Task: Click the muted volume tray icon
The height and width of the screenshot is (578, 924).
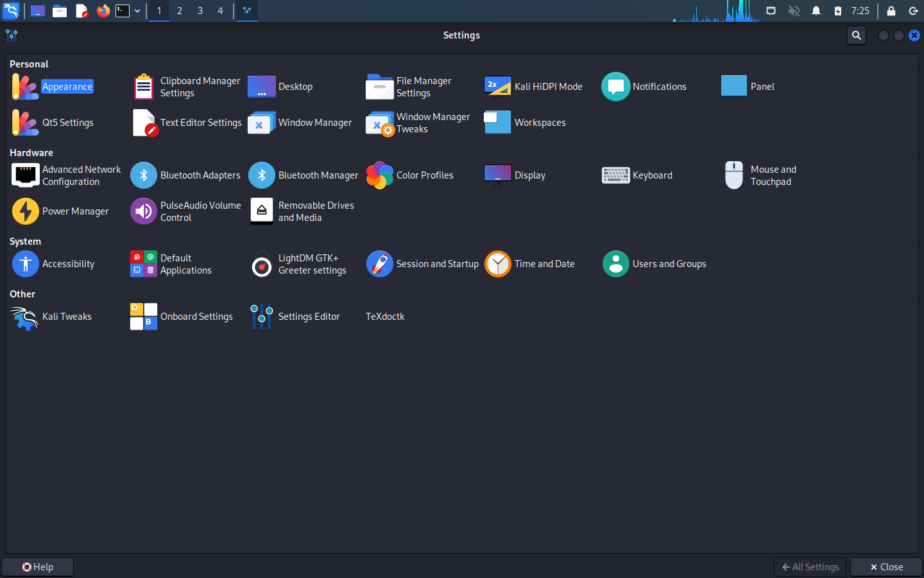Action: pos(794,11)
